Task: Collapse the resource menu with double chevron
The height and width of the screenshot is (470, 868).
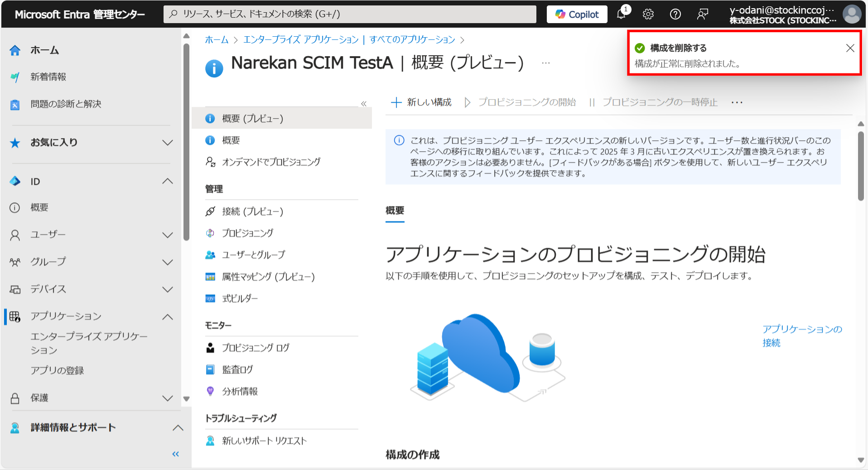Action: coord(364,104)
